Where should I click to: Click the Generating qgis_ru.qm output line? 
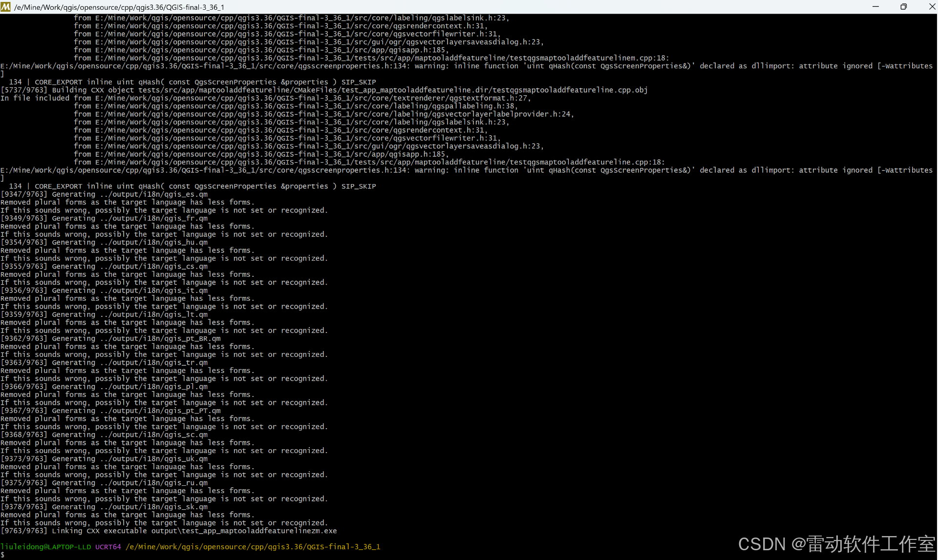point(104,483)
